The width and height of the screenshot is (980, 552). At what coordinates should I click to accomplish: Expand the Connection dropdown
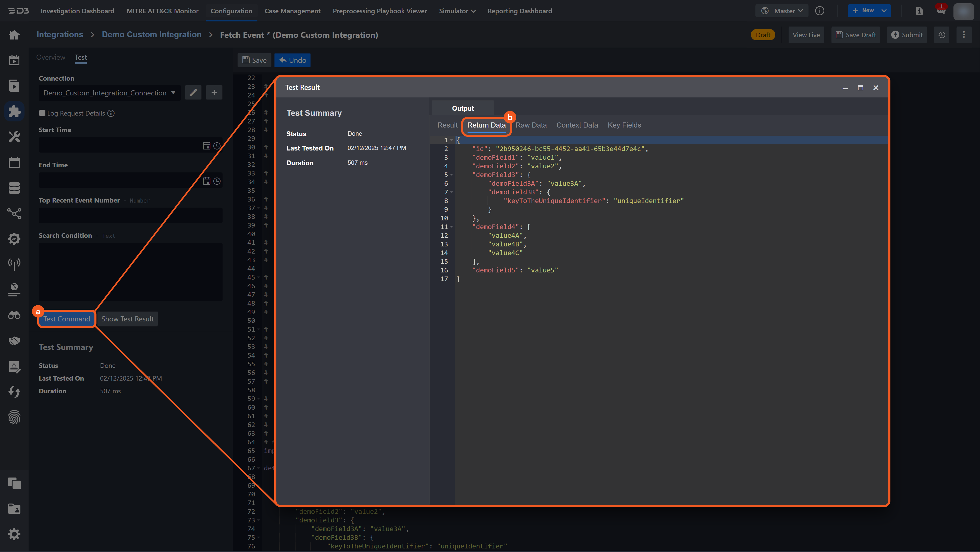(109, 93)
